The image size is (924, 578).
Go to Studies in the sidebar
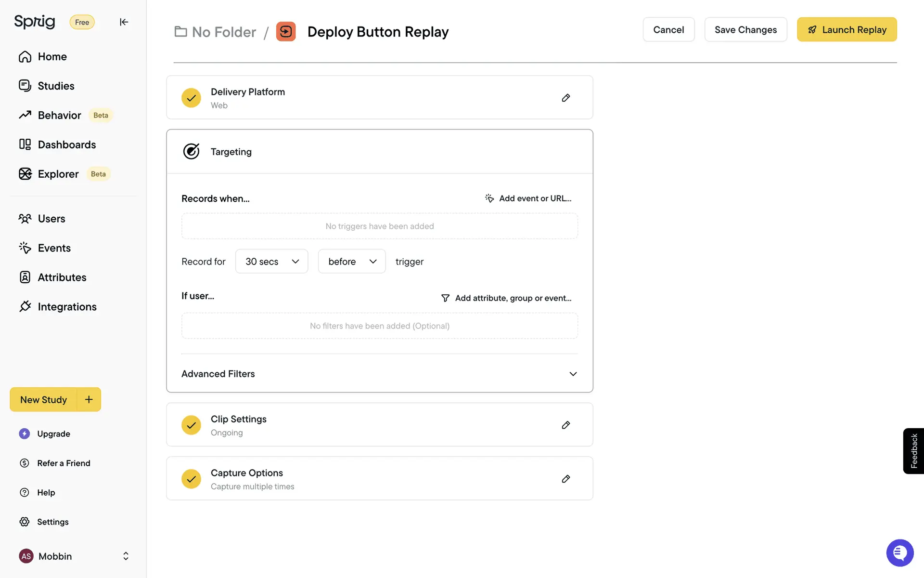[56, 86]
